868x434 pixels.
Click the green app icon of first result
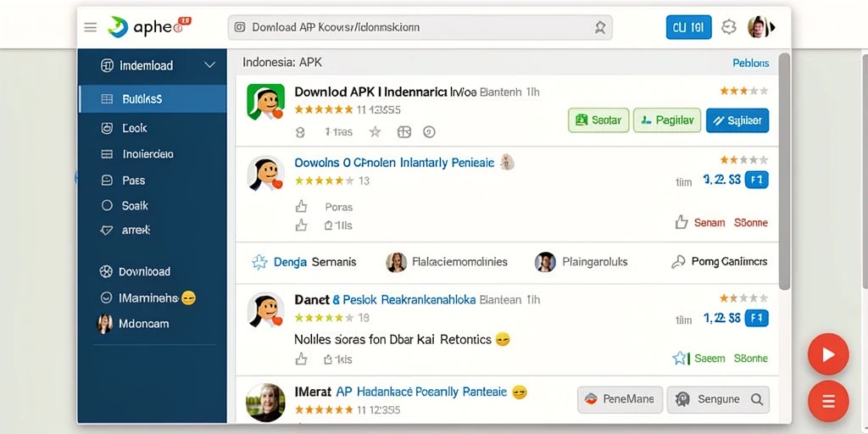pyautogui.click(x=265, y=102)
